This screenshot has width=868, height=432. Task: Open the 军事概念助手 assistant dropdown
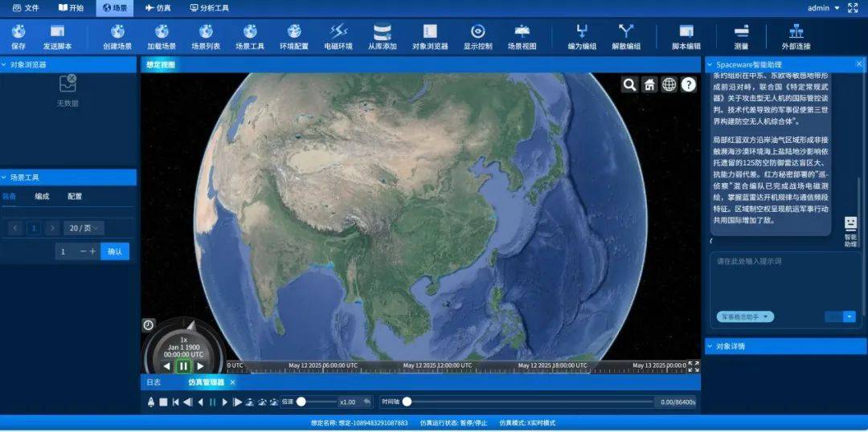(745, 317)
